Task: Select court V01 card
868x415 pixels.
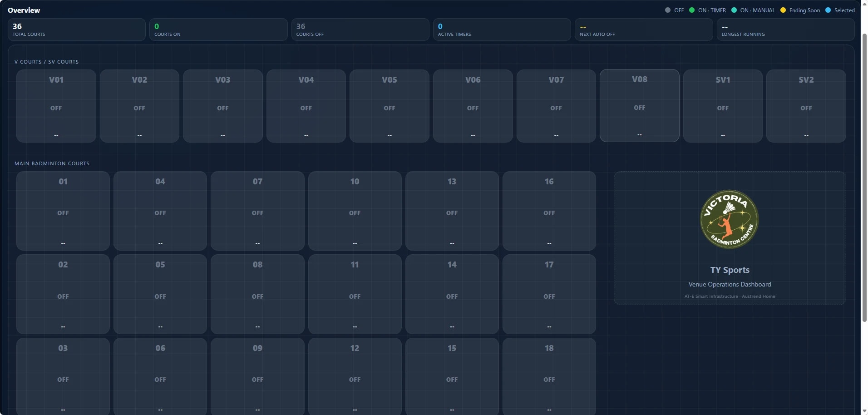Action: point(56,106)
